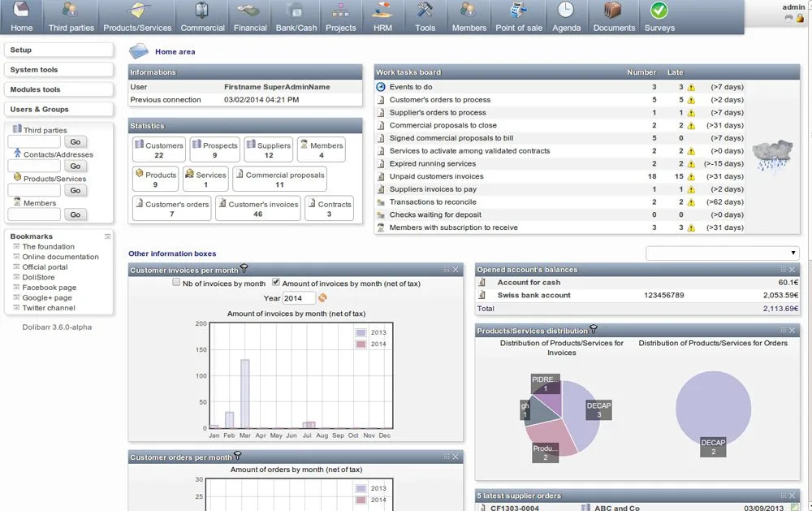Click the printer icon under admin
This screenshot has height=511, width=812.
tap(788, 18)
